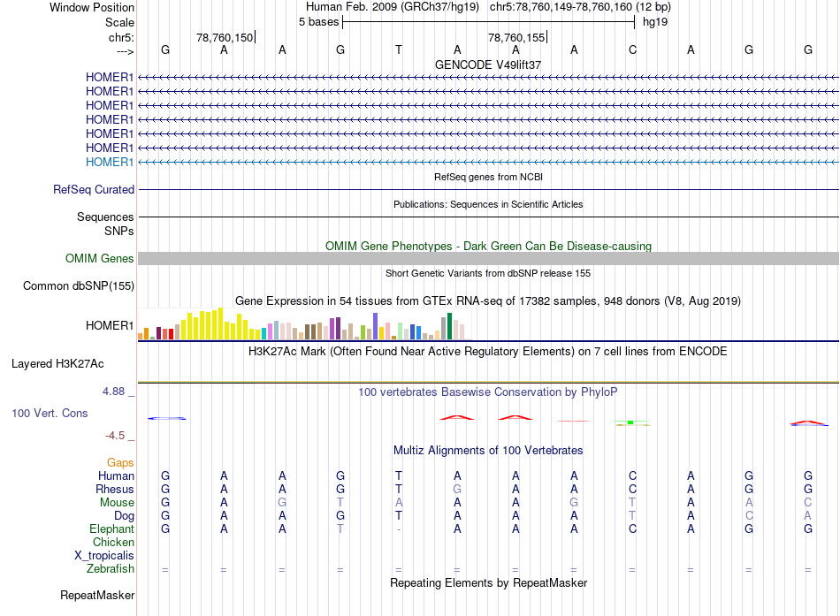Click the T base in the ruler sequence

[x=399, y=49]
